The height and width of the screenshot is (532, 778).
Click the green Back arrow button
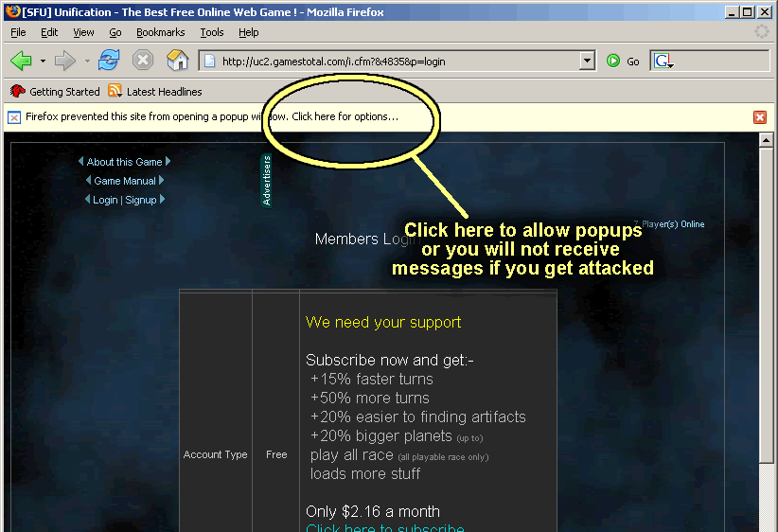[21, 61]
